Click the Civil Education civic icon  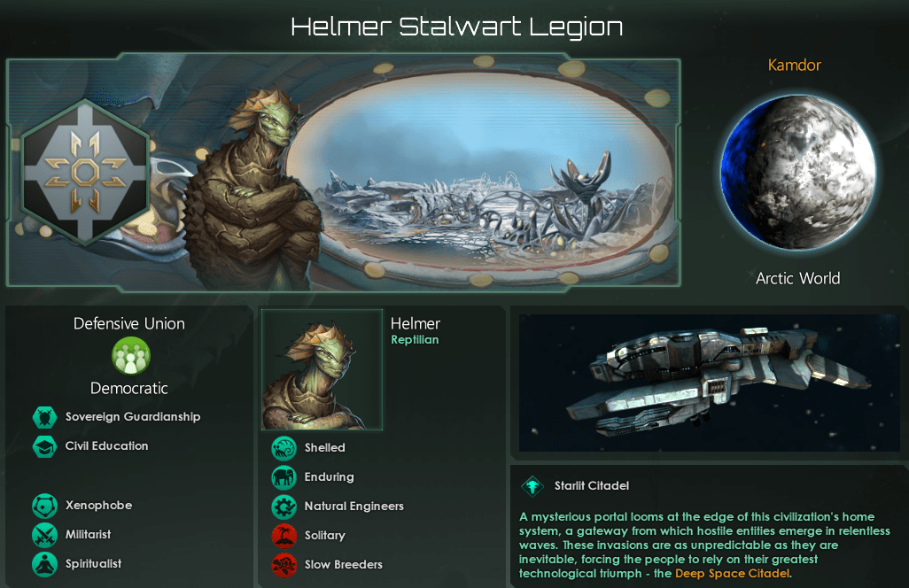pyautogui.click(x=44, y=446)
